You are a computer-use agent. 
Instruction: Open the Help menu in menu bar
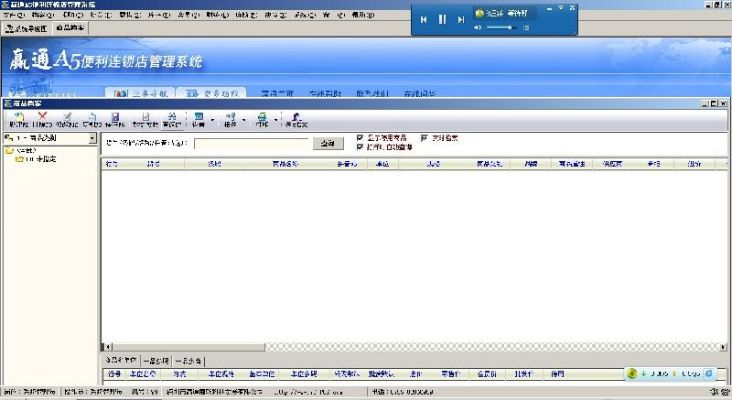pyautogui.click(x=363, y=15)
